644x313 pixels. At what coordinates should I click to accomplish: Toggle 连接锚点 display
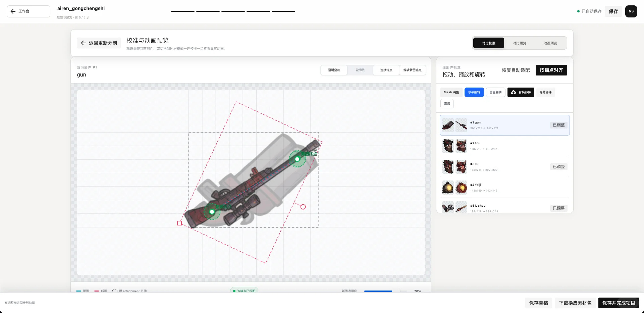(386, 70)
